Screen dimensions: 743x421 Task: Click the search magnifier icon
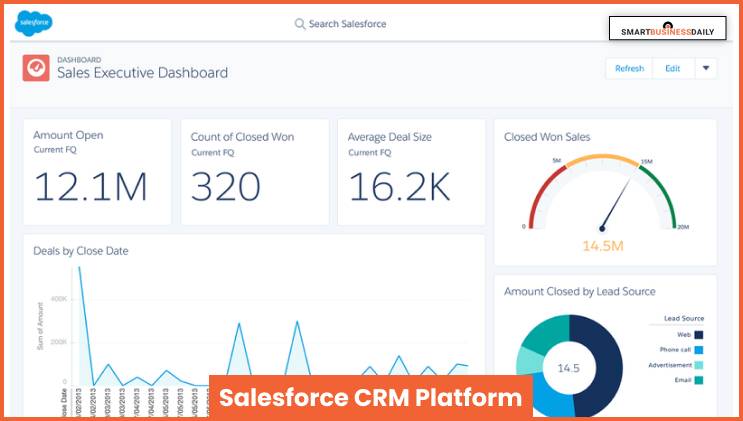tap(299, 24)
